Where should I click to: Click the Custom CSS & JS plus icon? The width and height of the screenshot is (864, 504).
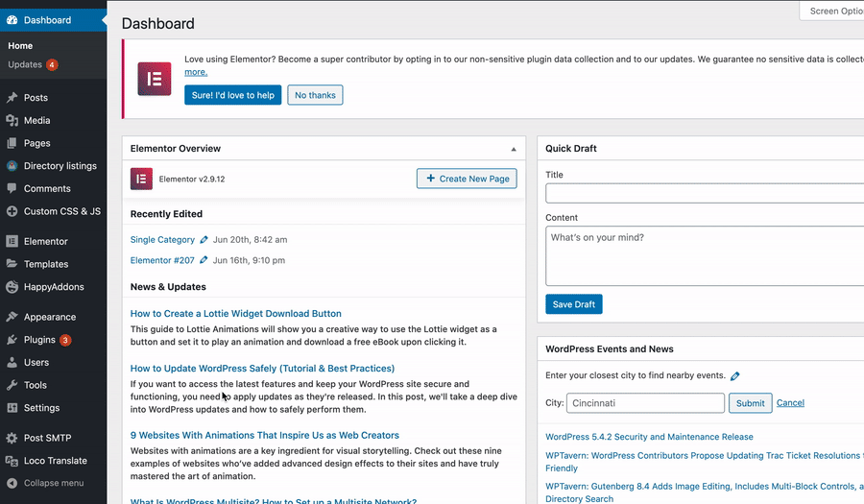pyautogui.click(x=12, y=211)
